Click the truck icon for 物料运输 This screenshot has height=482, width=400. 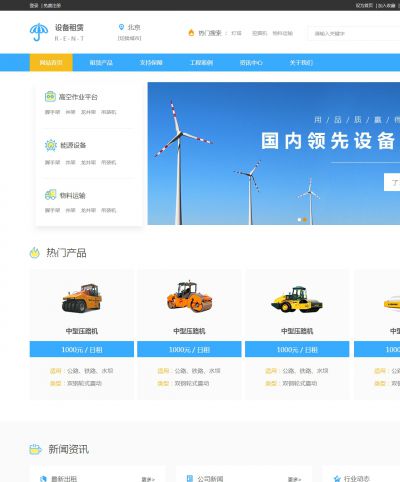(x=50, y=195)
